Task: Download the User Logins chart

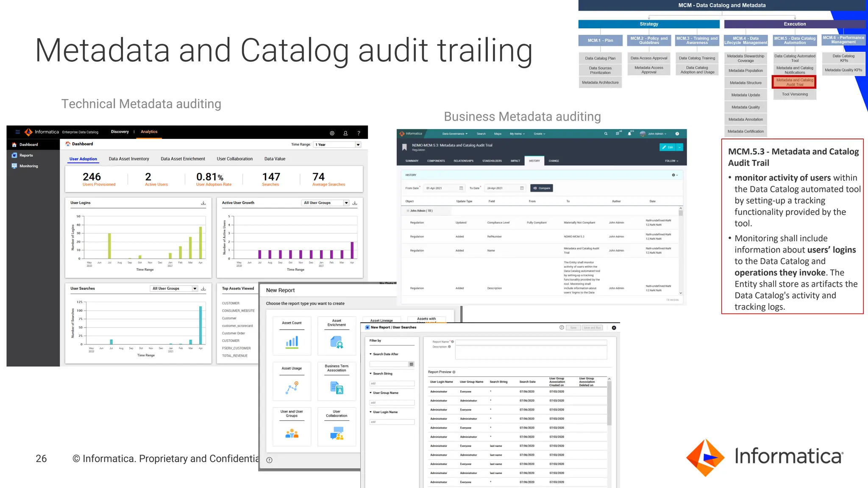Action: point(203,203)
